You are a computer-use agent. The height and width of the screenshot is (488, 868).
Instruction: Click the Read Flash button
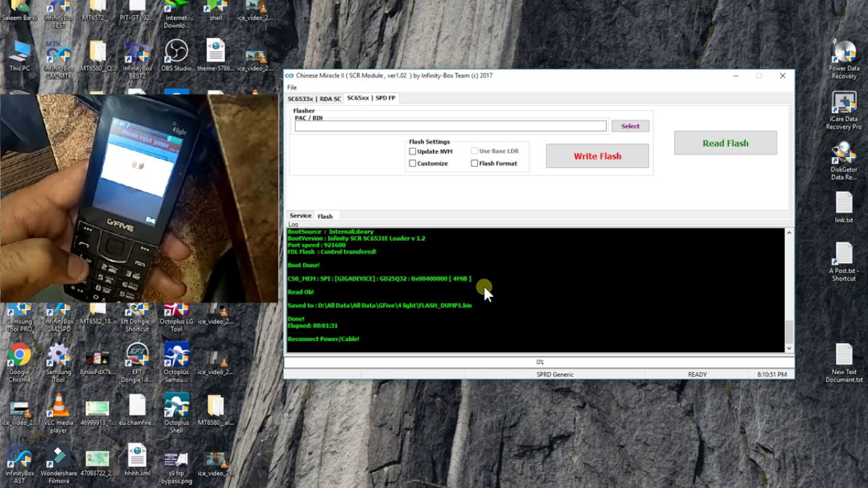[726, 143]
